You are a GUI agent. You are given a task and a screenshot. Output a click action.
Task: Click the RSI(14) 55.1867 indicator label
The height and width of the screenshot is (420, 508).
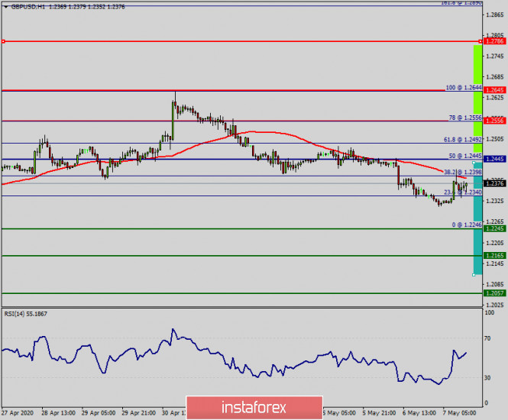[26, 314]
